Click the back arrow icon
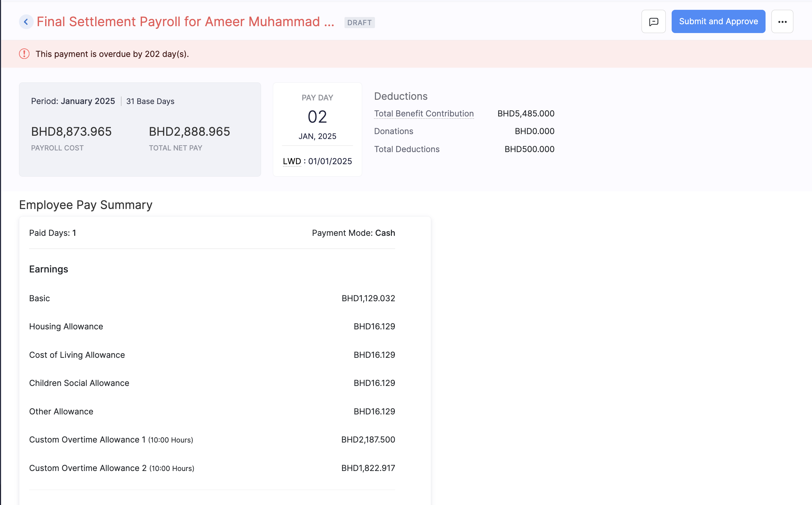This screenshot has height=505, width=812. tap(26, 22)
